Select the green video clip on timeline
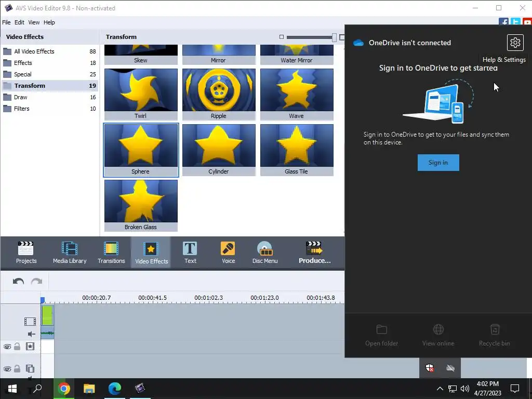Image resolution: width=532 pixels, height=399 pixels. point(47,315)
